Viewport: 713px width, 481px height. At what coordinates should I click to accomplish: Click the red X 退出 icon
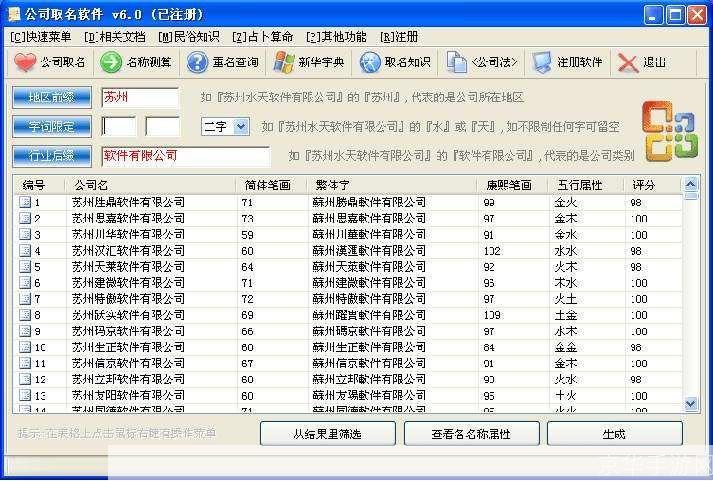pos(628,63)
